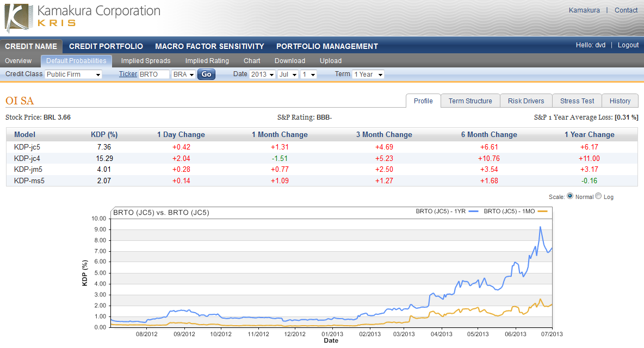Viewport: 644px width, 348px height.
Task: Click the S&P 1 Year Average Loss value
Action: point(627,117)
